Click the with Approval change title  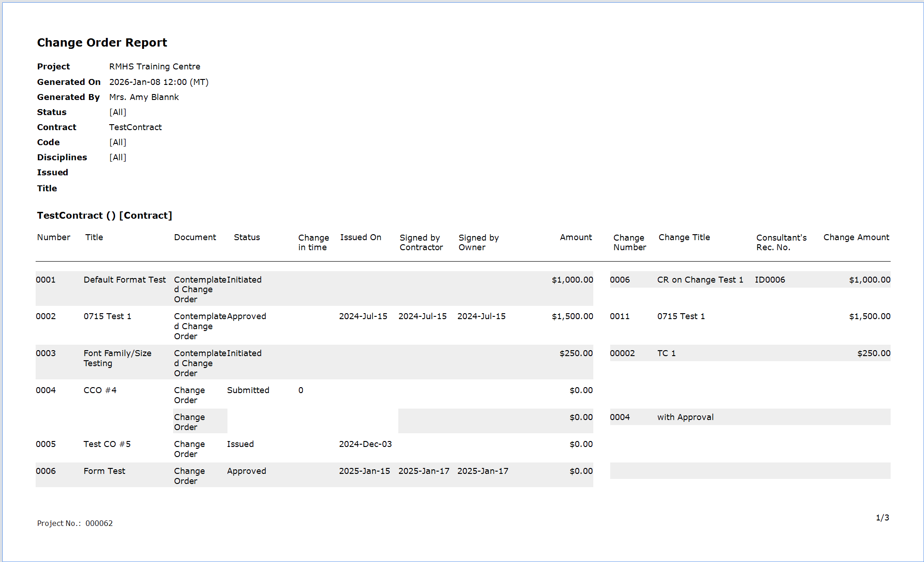click(x=686, y=417)
